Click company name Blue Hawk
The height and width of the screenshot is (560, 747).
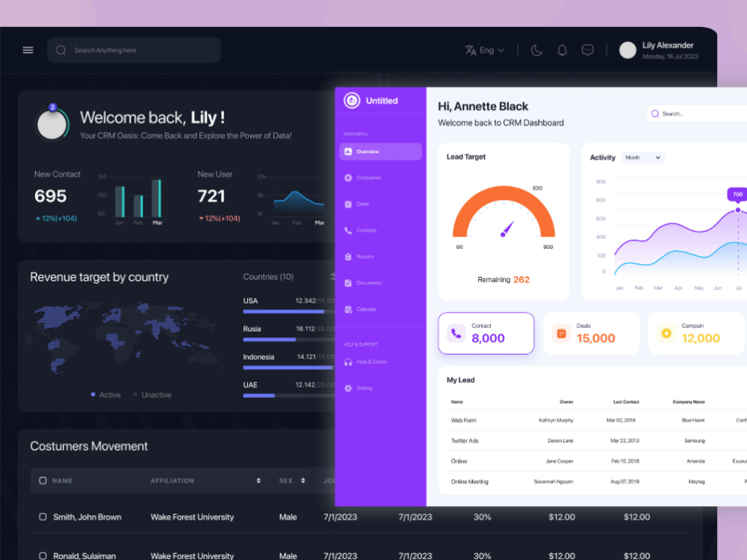692,420
